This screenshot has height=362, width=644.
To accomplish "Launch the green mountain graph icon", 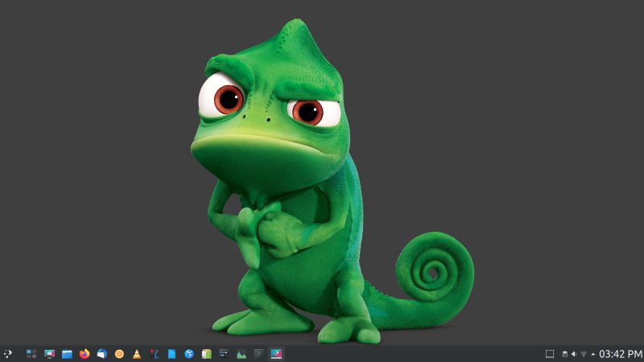I will (x=242, y=354).
